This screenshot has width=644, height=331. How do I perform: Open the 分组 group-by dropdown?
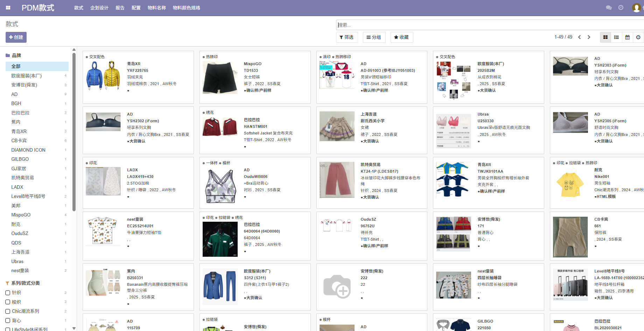click(x=374, y=37)
